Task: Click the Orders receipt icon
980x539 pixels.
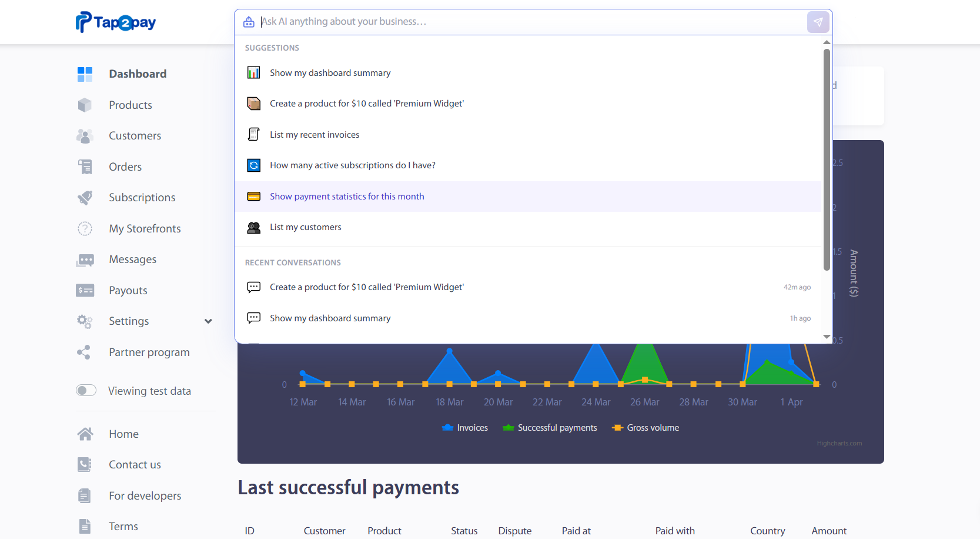Action: click(85, 167)
